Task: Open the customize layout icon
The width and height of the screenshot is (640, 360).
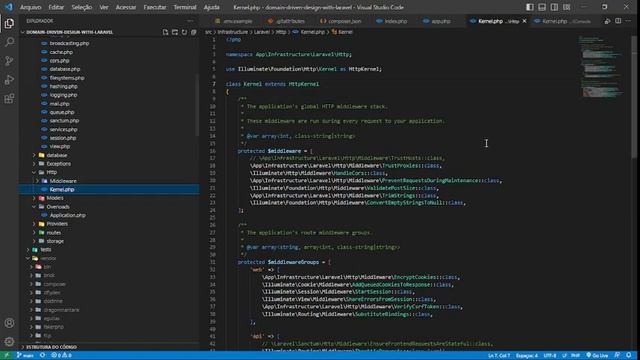Action: pyautogui.click(x=567, y=7)
